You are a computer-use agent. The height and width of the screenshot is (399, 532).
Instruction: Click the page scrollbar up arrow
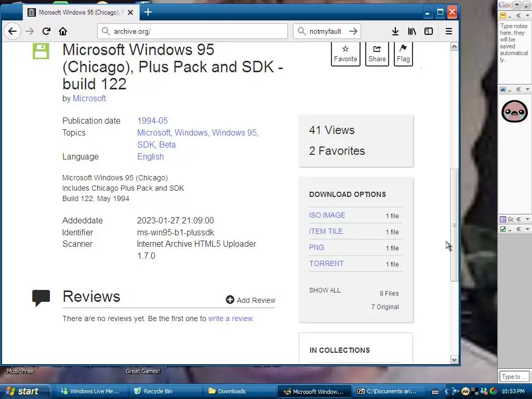click(454, 47)
